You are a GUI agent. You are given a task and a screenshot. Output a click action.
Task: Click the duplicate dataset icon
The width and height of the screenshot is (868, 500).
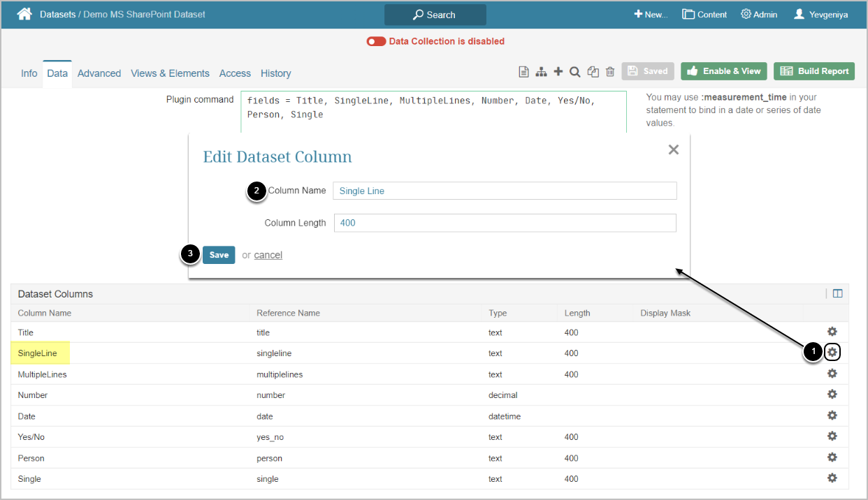(593, 71)
